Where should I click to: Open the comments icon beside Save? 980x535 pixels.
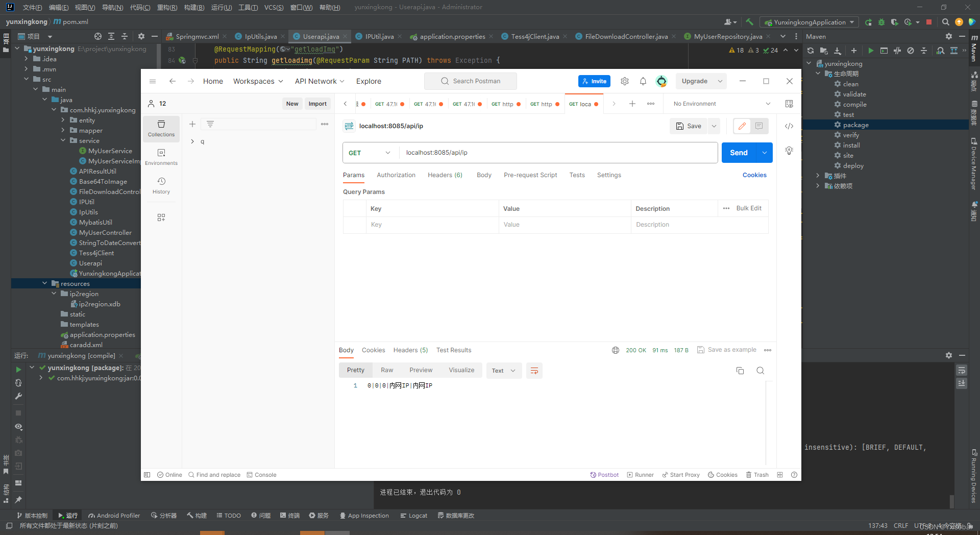pos(759,126)
